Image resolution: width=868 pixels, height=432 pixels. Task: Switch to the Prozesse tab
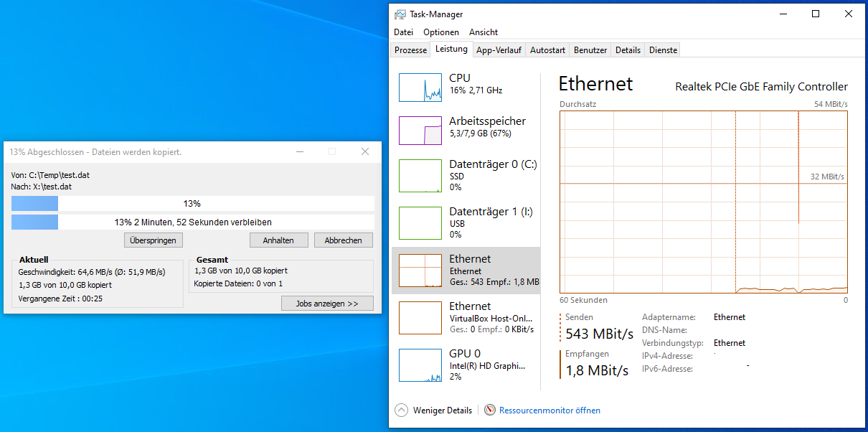pos(410,50)
